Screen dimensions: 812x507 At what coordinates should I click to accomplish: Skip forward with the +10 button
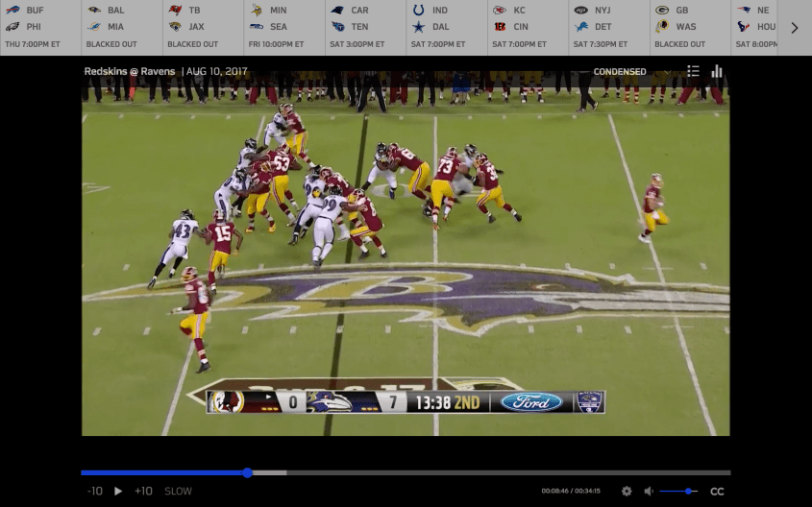pyautogui.click(x=143, y=491)
